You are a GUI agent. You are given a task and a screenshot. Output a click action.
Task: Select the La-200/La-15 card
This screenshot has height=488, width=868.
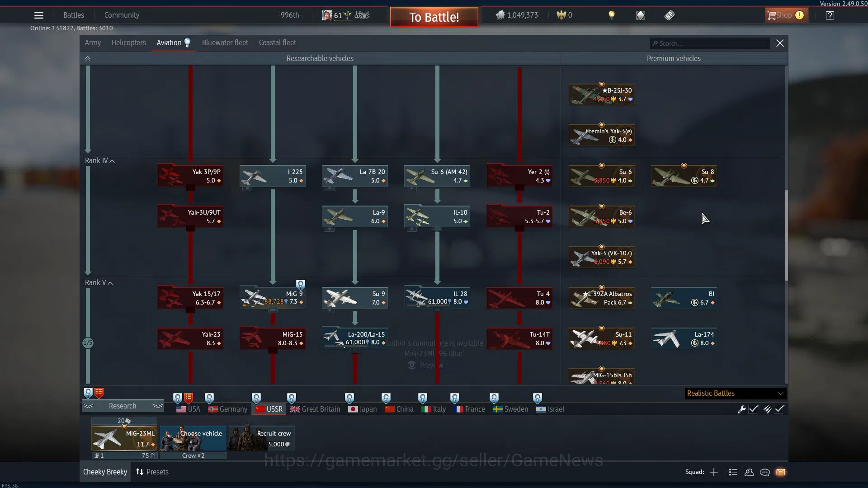coord(355,338)
